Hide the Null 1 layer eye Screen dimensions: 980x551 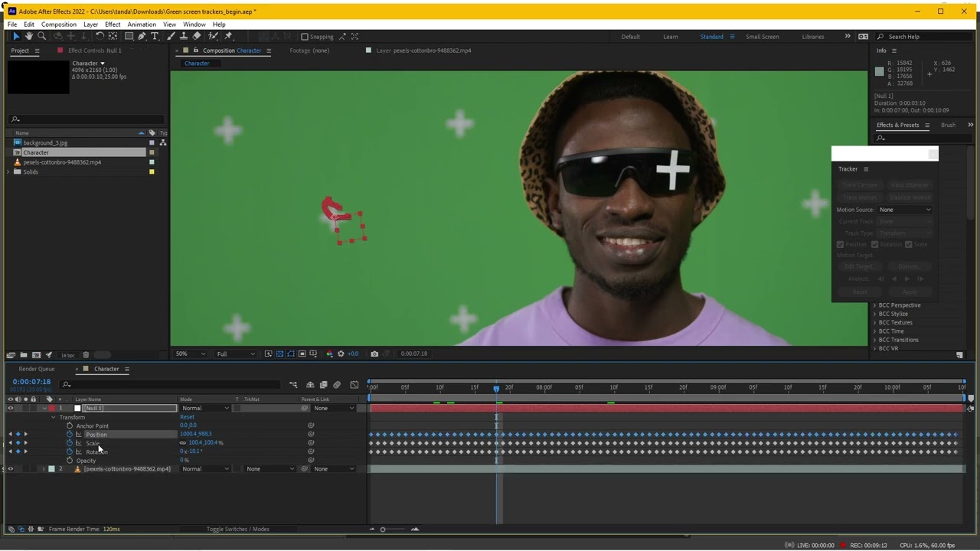click(11, 408)
